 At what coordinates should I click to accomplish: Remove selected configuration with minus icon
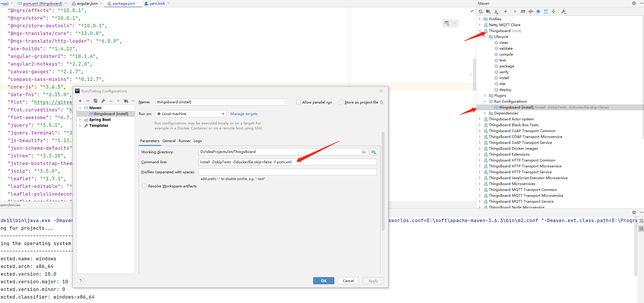point(88,101)
